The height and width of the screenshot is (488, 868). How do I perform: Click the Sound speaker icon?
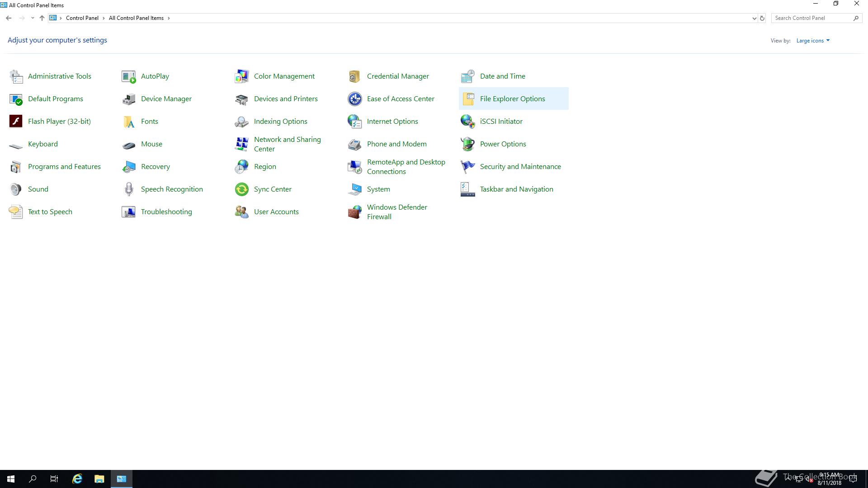click(x=16, y=189)
